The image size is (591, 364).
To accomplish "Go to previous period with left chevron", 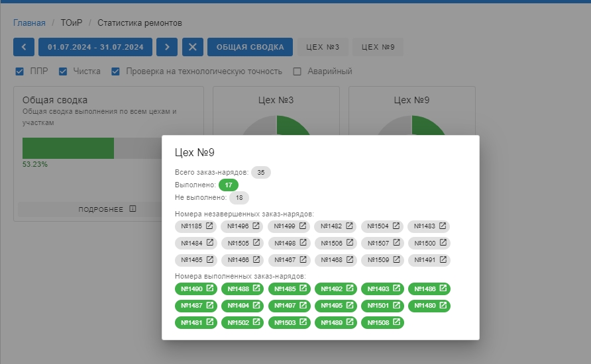I will pos(24,47).
